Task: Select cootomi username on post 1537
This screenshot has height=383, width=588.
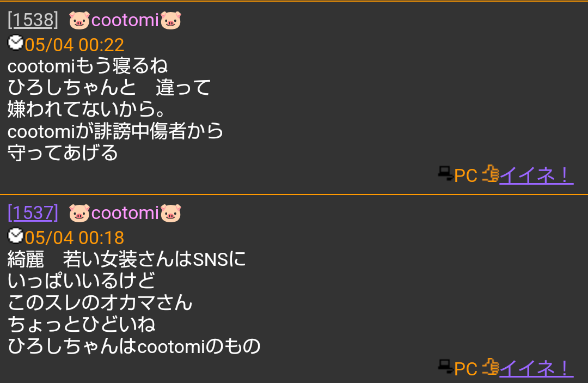Action: pos(125,213)
